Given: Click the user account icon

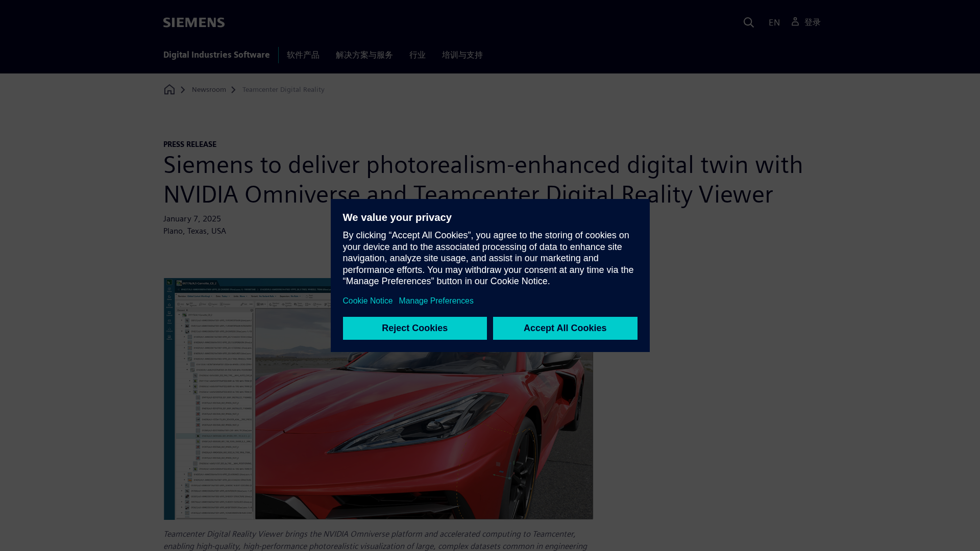Looking at the screenshot, I should pos(795,21).
